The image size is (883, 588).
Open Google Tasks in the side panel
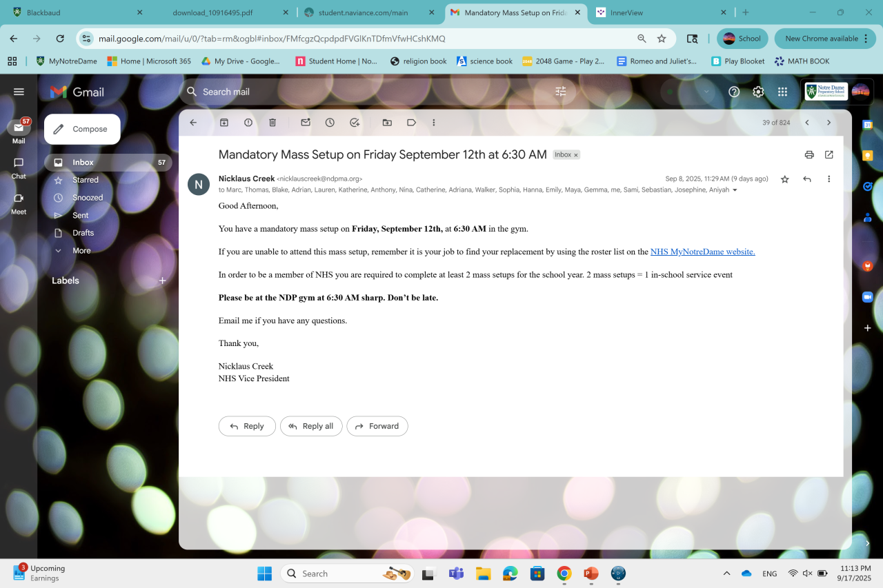click(x=868, y=186)
